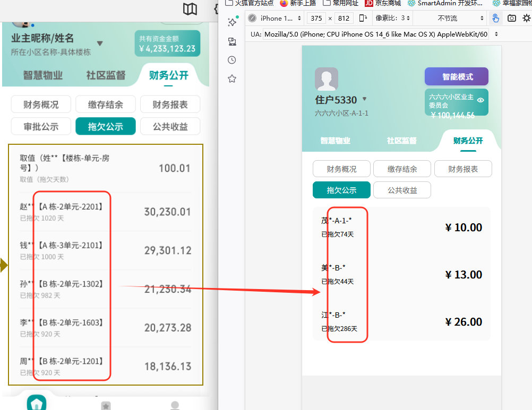Open bookmarks star sidebar icon
This screenshot has height=410, width=532.
232,78
